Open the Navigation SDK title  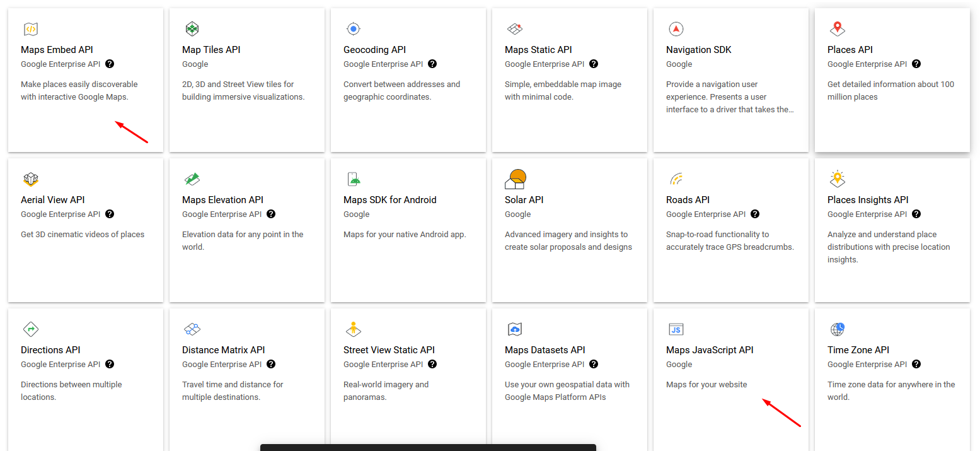699,50
